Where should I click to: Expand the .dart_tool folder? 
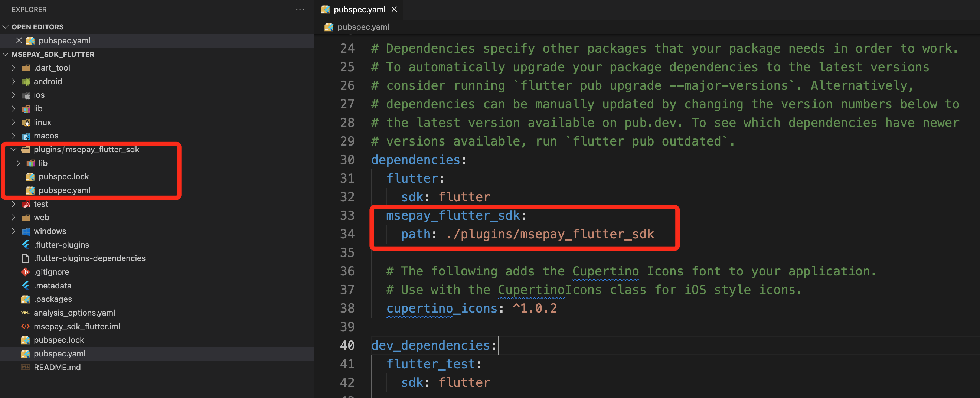click(x=14, y=68)
